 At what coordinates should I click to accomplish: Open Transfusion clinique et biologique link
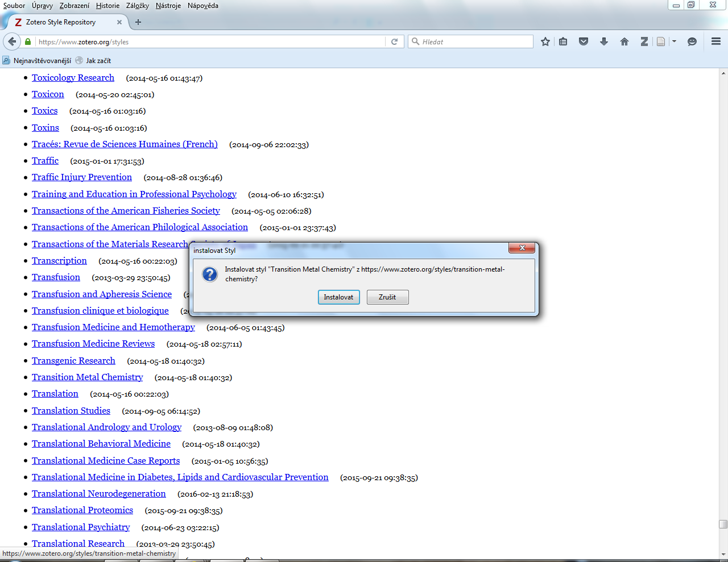[x=100, y=311]
